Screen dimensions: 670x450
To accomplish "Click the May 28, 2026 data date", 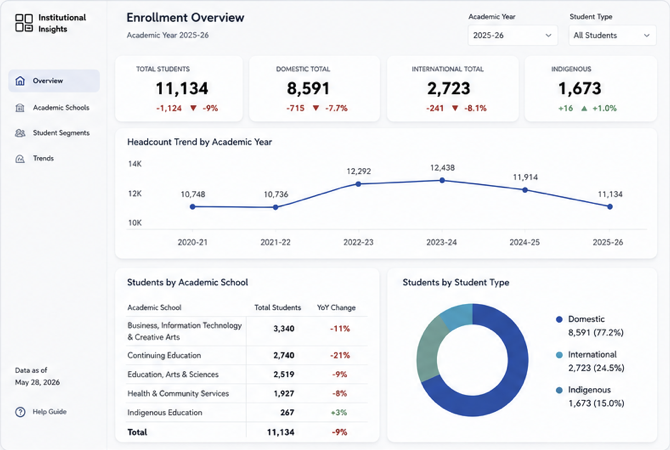I will (x=37, y=382).
